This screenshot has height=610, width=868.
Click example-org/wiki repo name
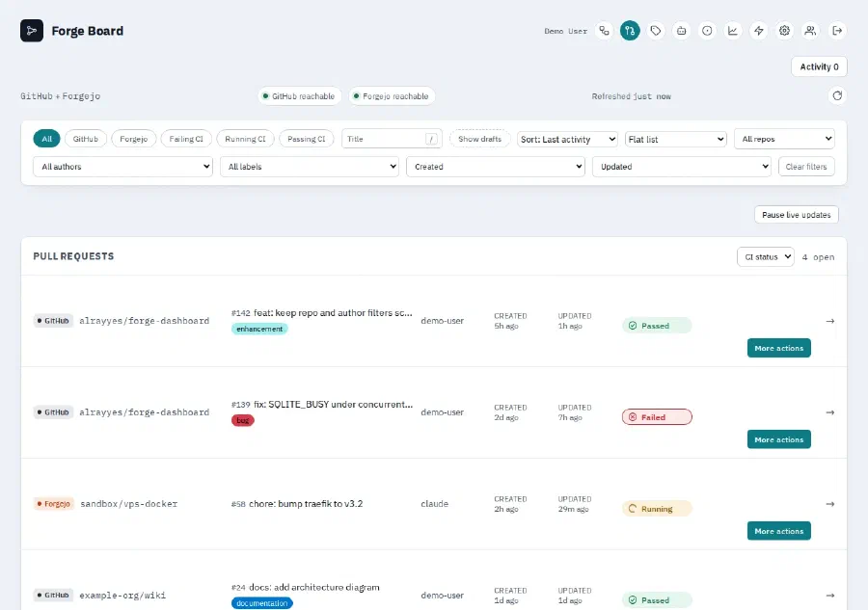click(122, 596)
